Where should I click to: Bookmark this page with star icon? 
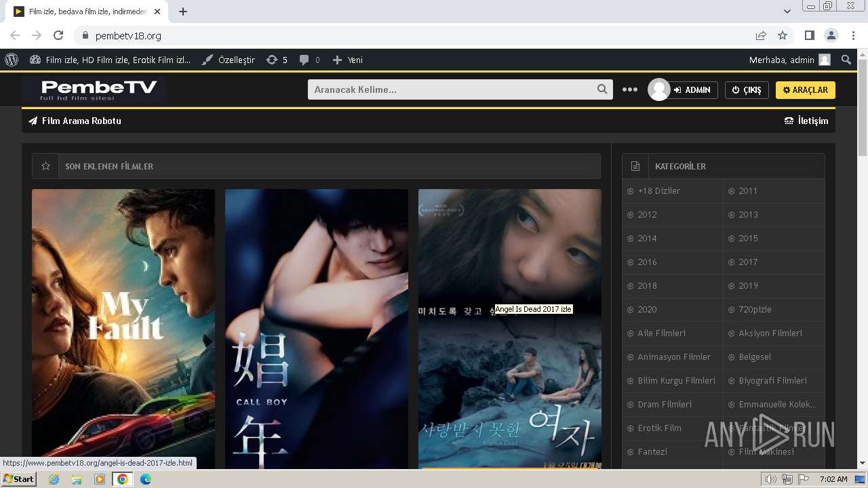(x=783, y=35)
